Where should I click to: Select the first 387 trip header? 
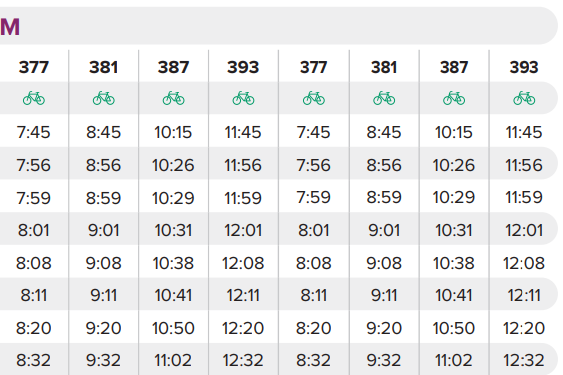coord(173,67)
